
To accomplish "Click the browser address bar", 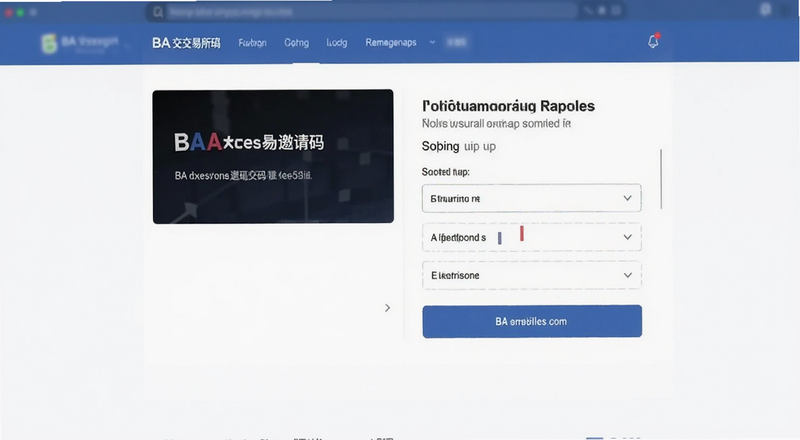I will pos(362,12).
